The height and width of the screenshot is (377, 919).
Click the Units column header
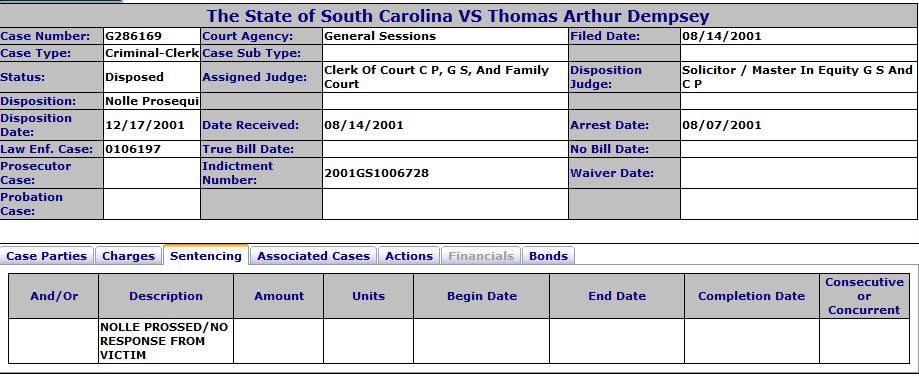coord(369,296)
